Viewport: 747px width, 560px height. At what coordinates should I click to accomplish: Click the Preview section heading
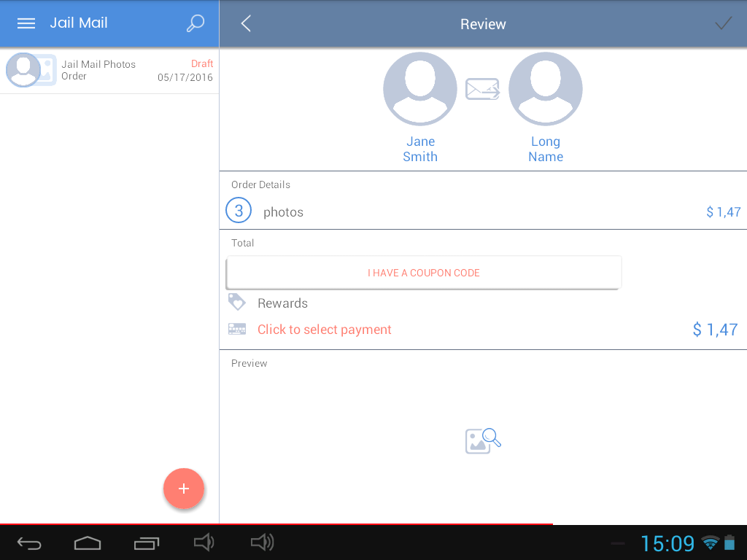249,363
